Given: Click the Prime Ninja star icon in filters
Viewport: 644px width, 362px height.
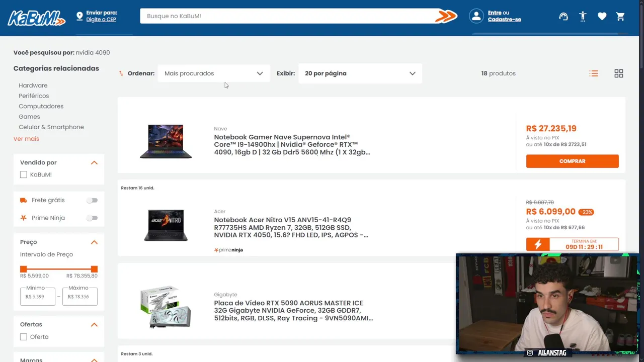Looking at the screenshot, I should (24, 218).
